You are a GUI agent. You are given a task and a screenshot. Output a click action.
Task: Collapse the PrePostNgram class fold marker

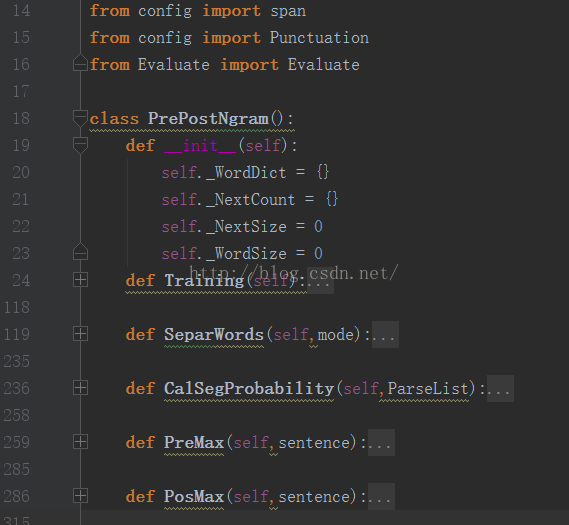(80, 118)
